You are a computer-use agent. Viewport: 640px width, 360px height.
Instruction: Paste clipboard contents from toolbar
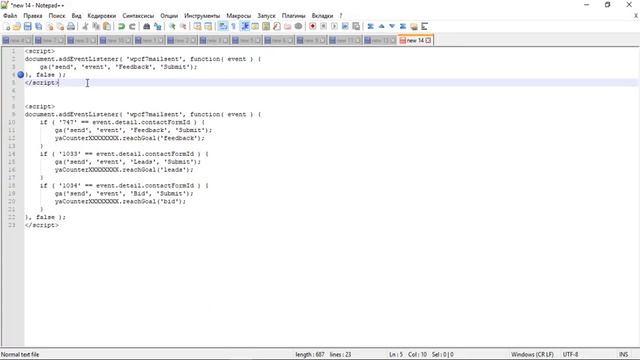click(x=107, y=27)
